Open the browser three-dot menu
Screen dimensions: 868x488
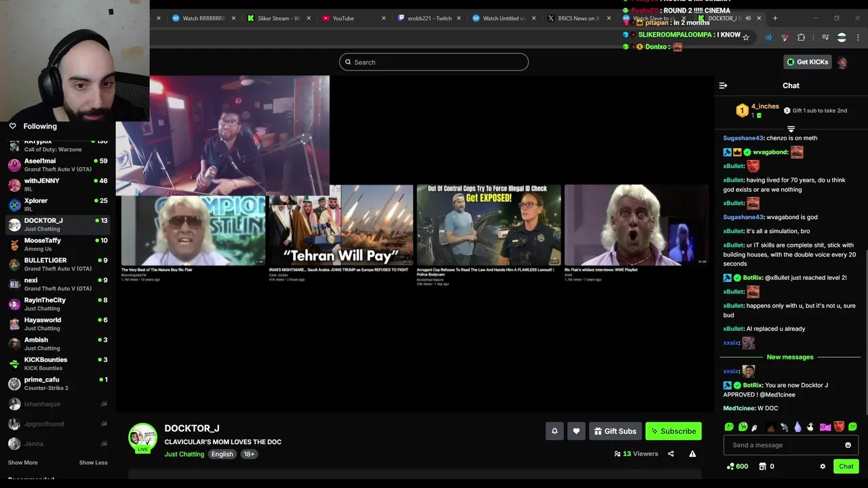[858, 37]
